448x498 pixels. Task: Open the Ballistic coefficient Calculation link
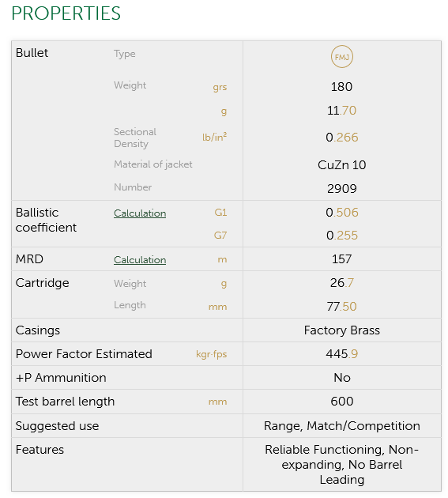[140, 213]
